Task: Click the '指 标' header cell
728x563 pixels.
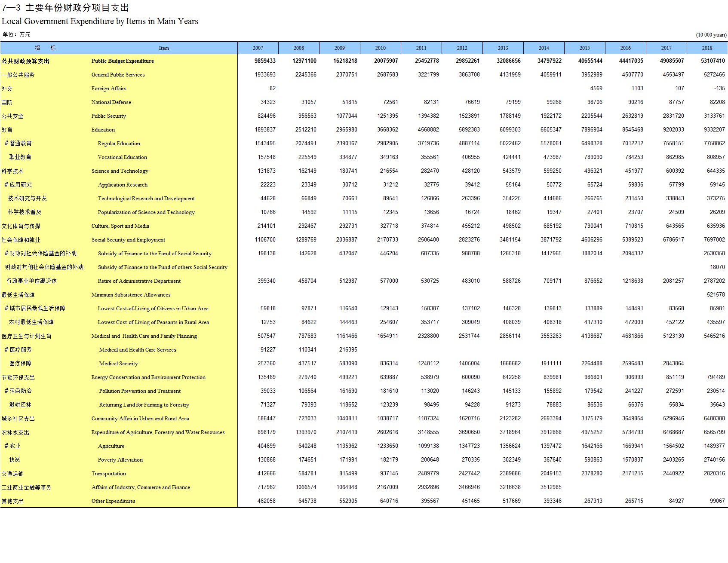Action: (45, 48)
